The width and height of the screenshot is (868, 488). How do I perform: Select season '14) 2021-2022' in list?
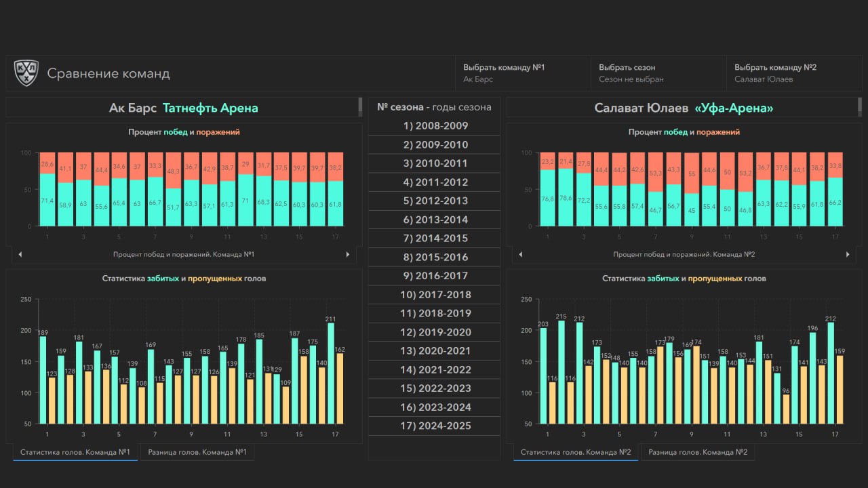click(x=434, y=370)
